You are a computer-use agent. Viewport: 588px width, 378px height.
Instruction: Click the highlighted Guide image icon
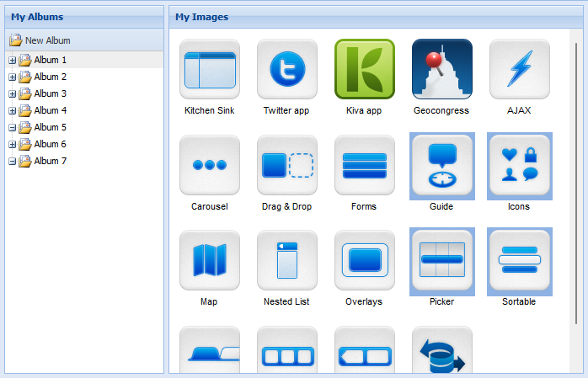click(x=442, y=165)
